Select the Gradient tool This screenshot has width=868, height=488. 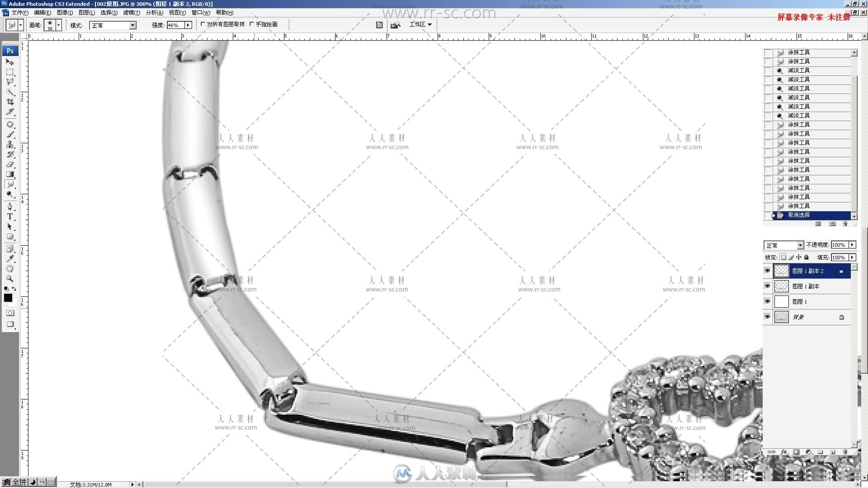tap(9, 174)
